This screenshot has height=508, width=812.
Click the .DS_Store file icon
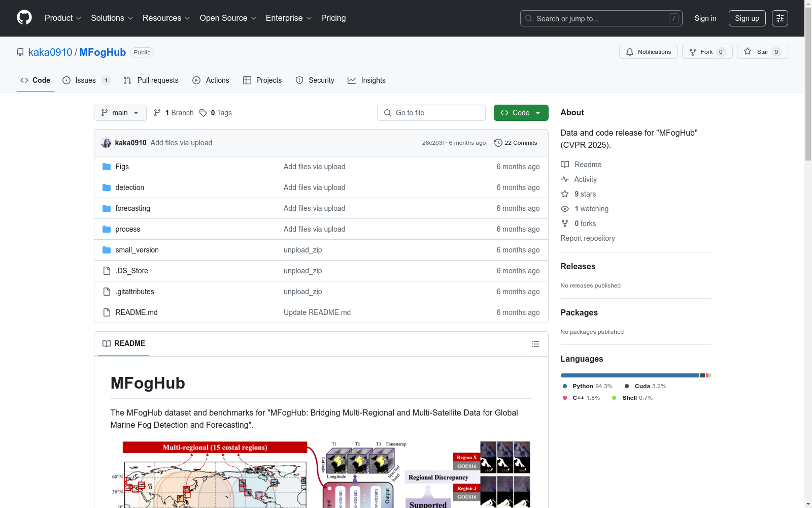point(107,271)
